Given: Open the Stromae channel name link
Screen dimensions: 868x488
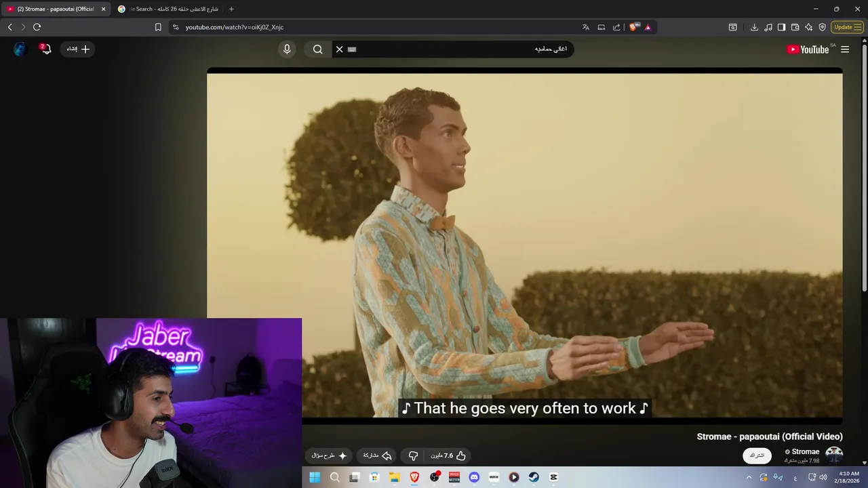Looking at the screenshot, I should point(806,451).
